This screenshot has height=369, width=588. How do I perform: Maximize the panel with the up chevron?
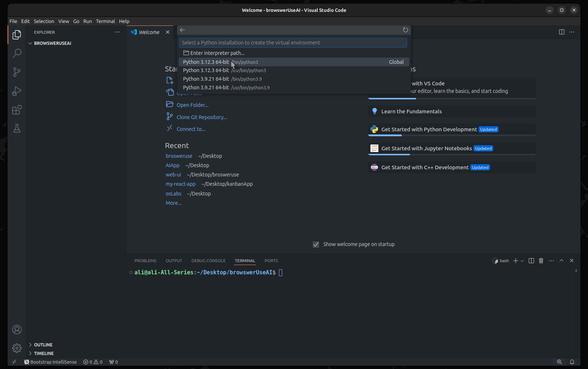(561, 261)
